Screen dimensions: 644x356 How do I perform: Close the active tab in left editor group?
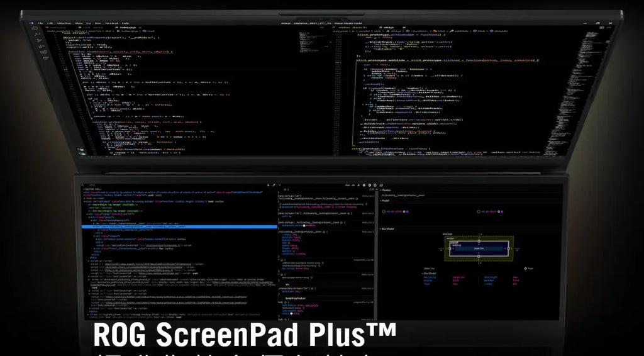140,28
